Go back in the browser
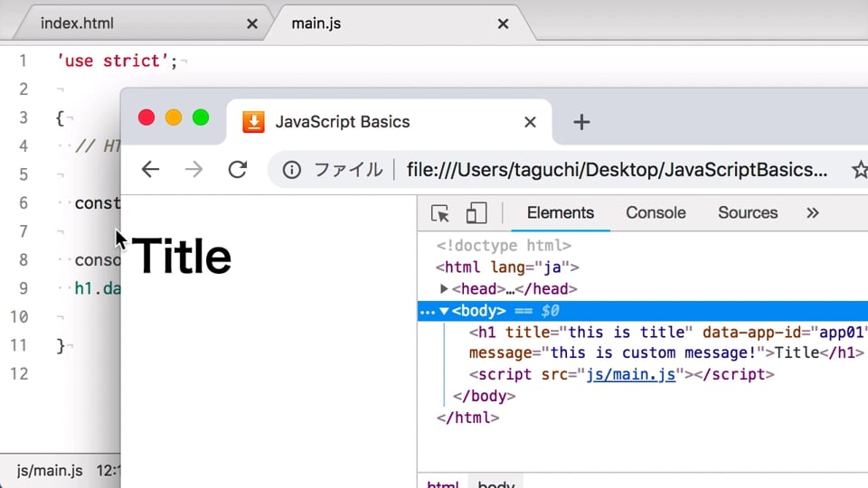The width and height of the screenshot is (868, 488). point(151,169)
